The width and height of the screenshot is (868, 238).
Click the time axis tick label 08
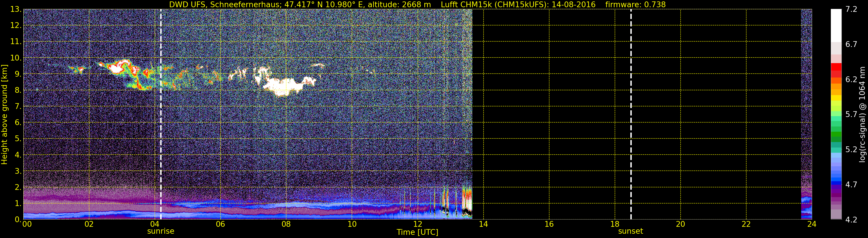286,224
